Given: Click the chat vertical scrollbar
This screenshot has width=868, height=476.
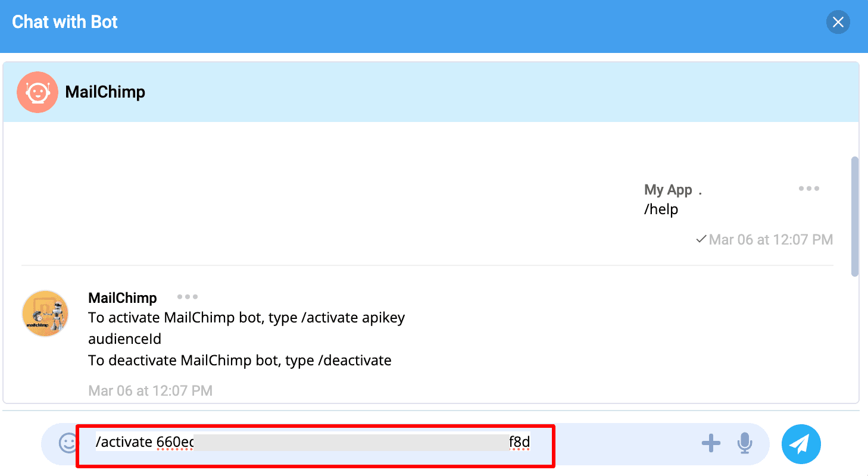Looking at the screenshot, I should (855, 217).
